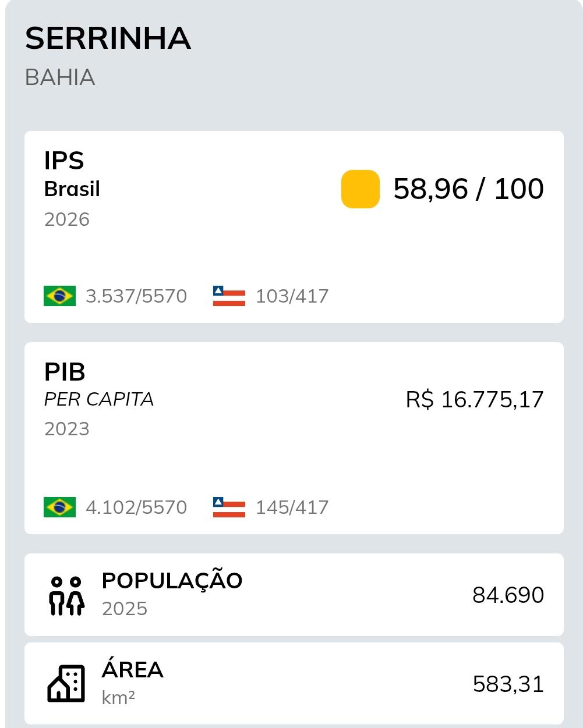
Task: Click the Bahia flag in PIB card
Action: coord(229,507)
